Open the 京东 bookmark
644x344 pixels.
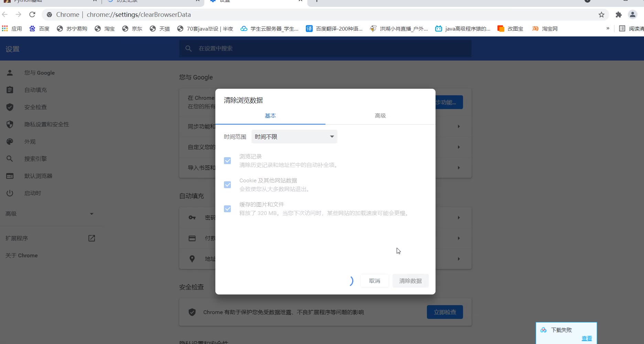point(132,29)
